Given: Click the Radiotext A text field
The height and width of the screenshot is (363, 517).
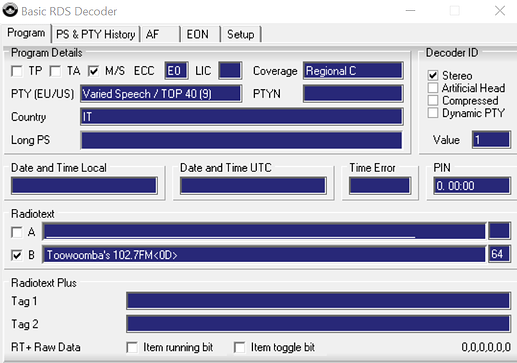Looking at the screenshot, I should tap(264, 231).
